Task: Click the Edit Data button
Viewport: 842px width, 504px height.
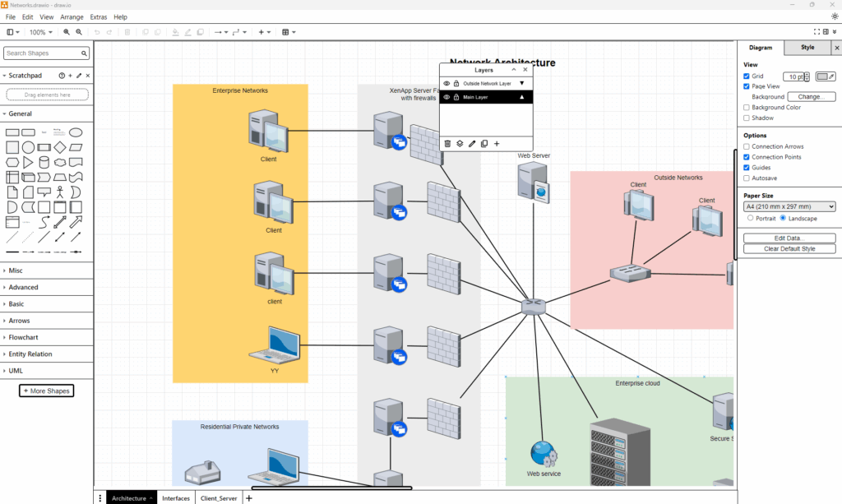Action: (789, 238)
